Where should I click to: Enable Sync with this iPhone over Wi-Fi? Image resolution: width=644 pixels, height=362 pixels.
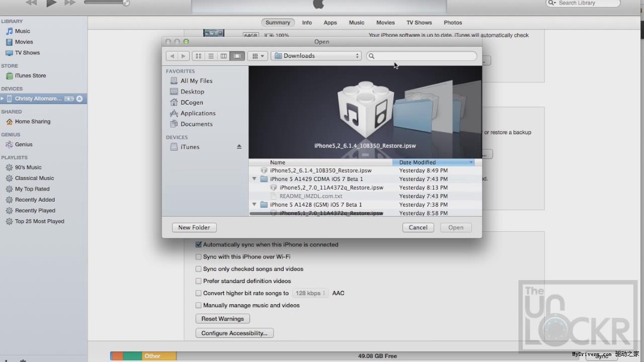tap(198, 257)
